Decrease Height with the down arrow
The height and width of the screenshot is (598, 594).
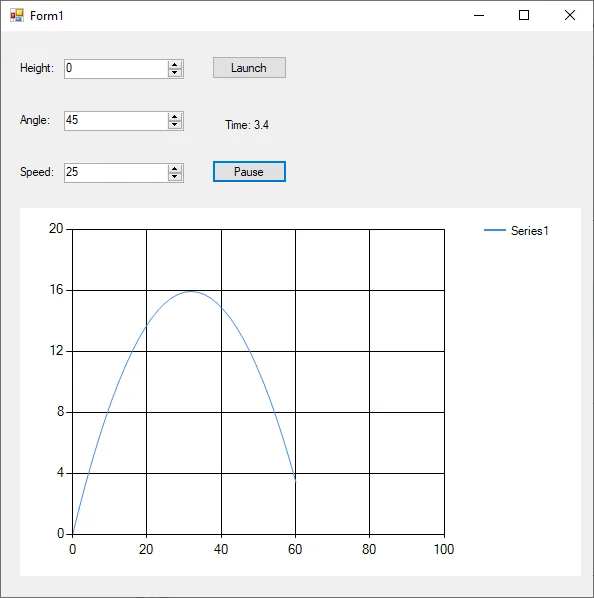pyautogui.click(x=175, y=73)
